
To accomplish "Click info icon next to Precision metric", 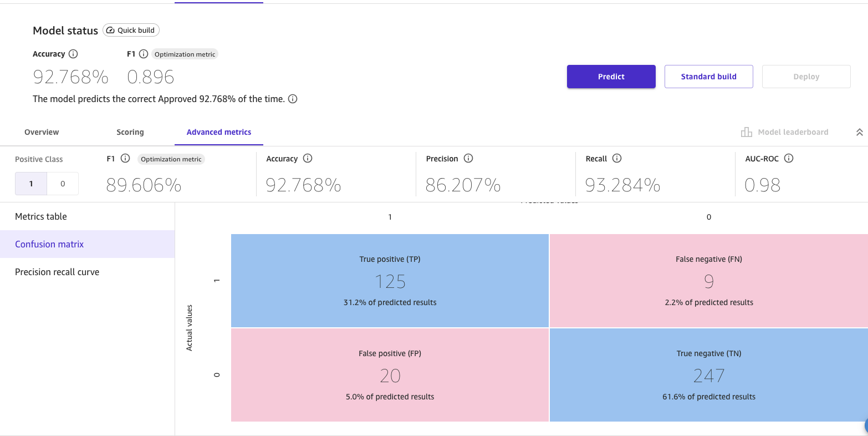I will (468, 159).
